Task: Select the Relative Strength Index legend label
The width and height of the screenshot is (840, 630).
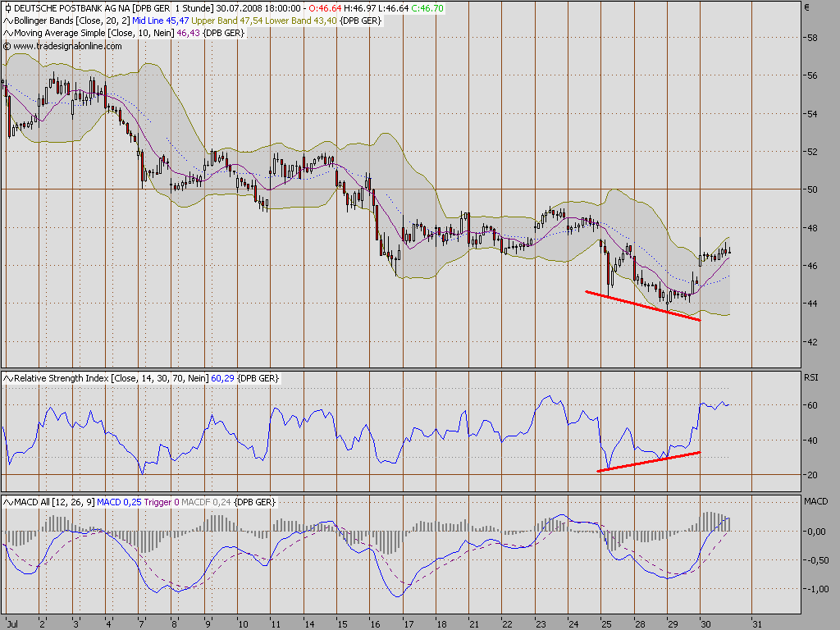Action: (112, 378)
